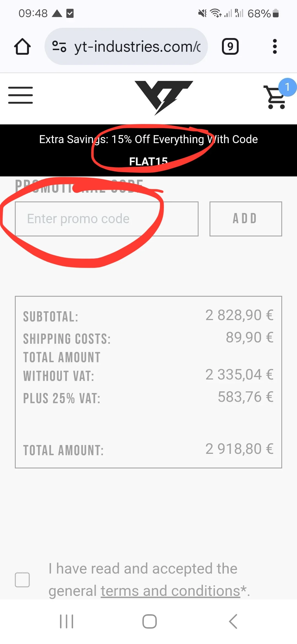297x644 pixels.
Task: Tap the FLAT15 extra savings banner
Action: (148, 150)
